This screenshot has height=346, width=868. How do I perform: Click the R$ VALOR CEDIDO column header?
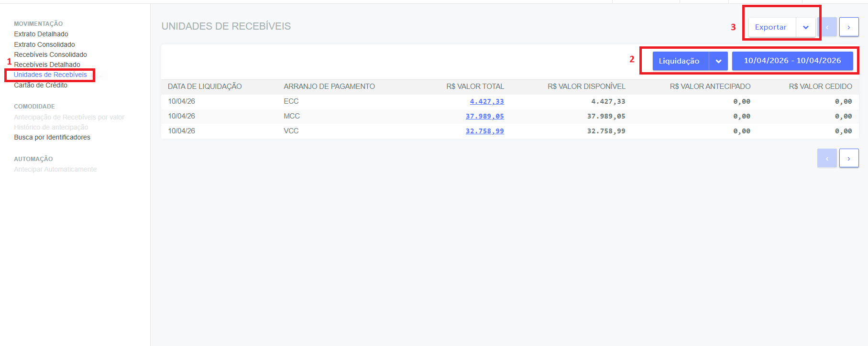click(x=821, y=86)
